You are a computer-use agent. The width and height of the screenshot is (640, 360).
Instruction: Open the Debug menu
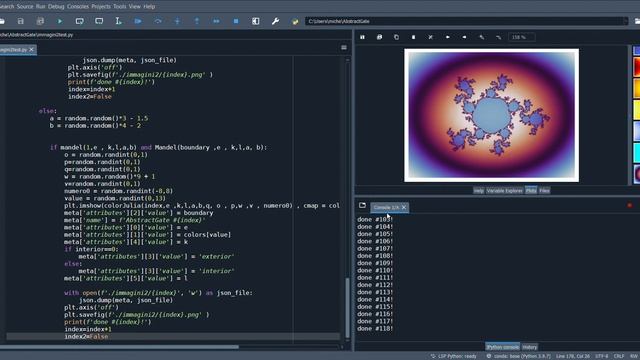pos(56,7)
